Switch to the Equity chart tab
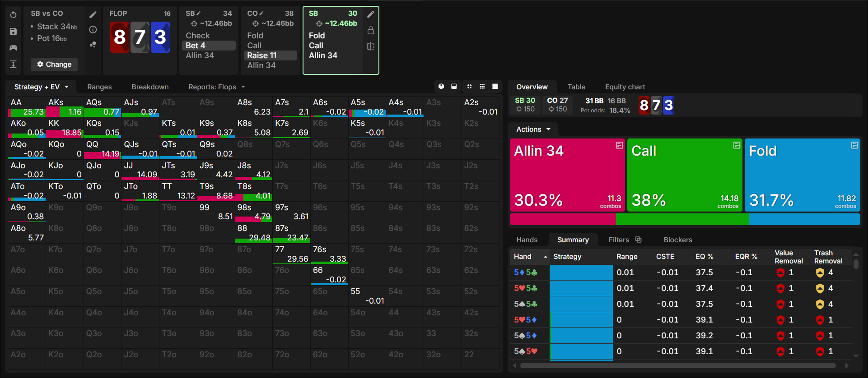This screenshot has height=378, width=868. 625,87
